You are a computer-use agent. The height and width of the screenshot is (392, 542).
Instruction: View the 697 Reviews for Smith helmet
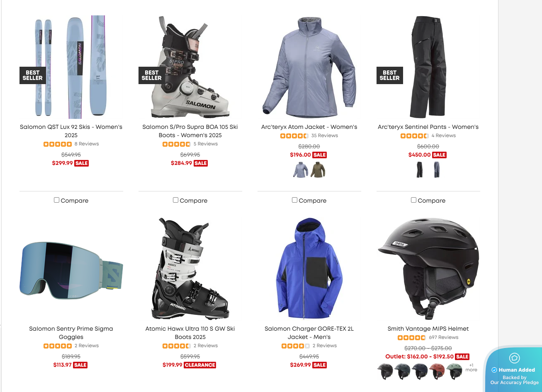point(444,337)
